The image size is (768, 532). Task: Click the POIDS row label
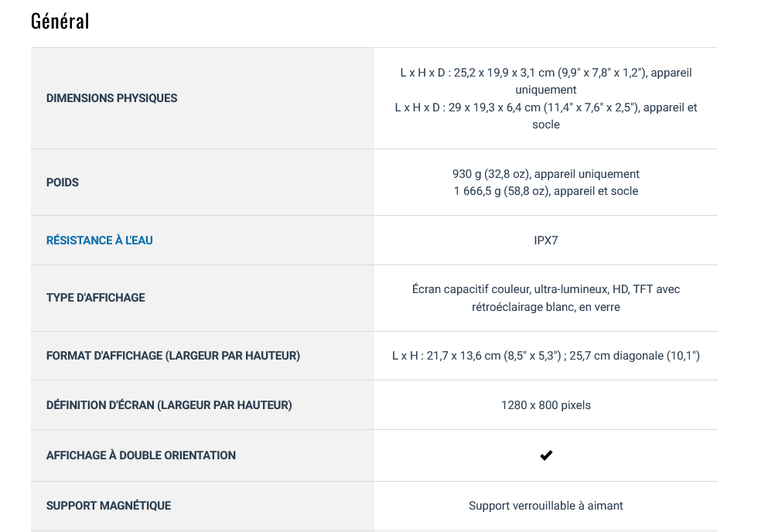click(63, 182)
